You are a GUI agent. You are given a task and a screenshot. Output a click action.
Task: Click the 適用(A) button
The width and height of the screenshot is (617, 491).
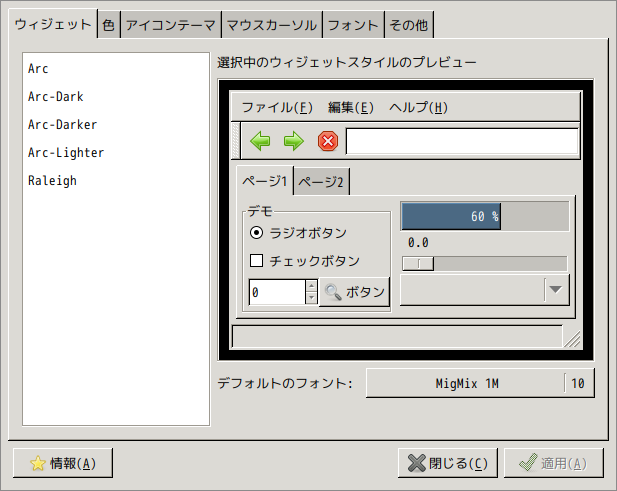(x=554, y=463)
